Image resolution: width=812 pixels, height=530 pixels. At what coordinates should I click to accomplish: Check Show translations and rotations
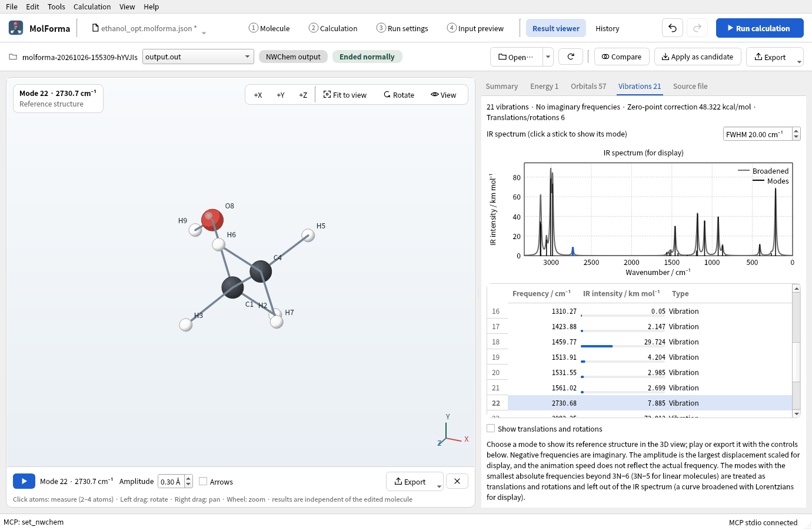pyautogui.click(x=491, y=428)
